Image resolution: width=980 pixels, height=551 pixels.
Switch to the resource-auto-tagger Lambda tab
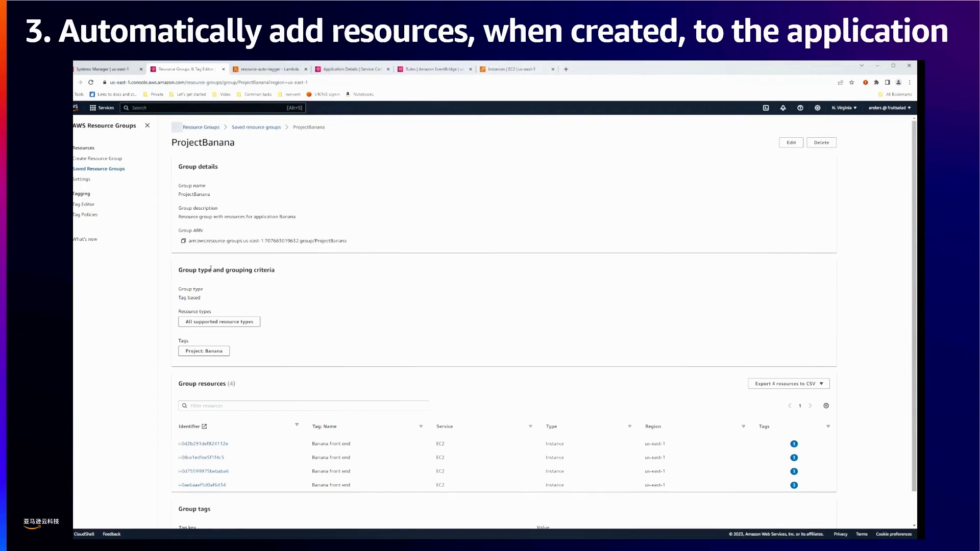coord(269,69)
